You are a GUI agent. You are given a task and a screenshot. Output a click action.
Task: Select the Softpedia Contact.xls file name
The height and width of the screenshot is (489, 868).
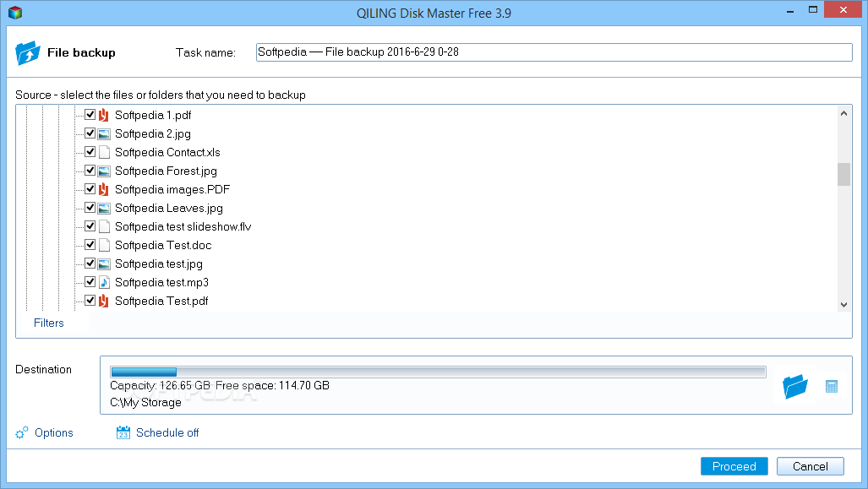pos(167,152)
